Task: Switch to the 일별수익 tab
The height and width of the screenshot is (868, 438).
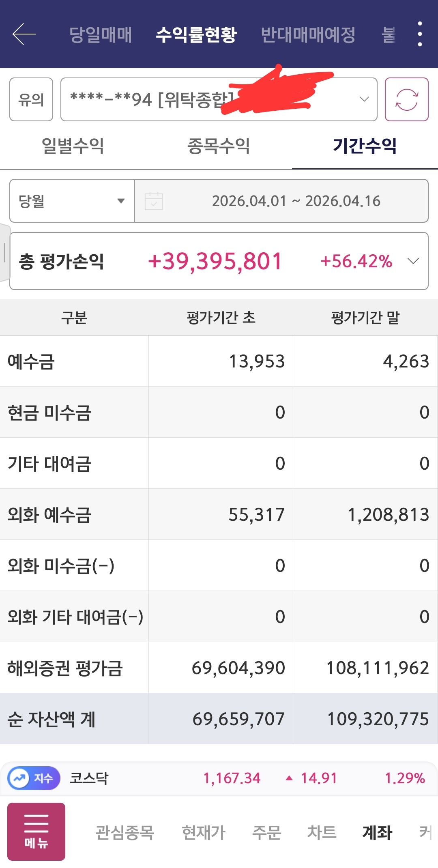Action: [73, 146]
